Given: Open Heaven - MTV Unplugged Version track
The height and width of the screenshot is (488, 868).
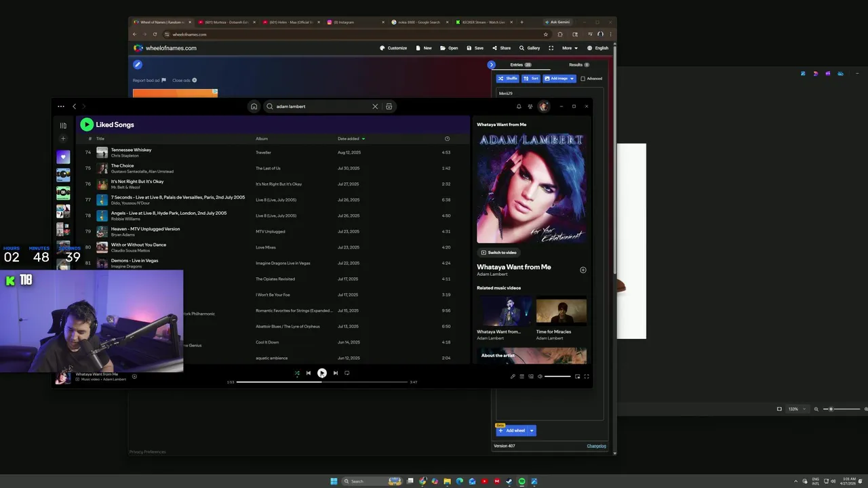Looking at the screenshot, I should click(145, 229).
